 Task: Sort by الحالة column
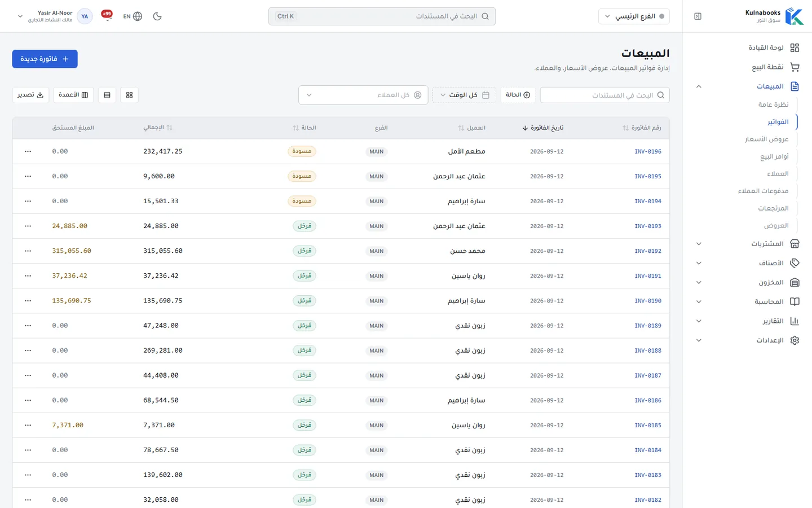click(x=304, y=128)
